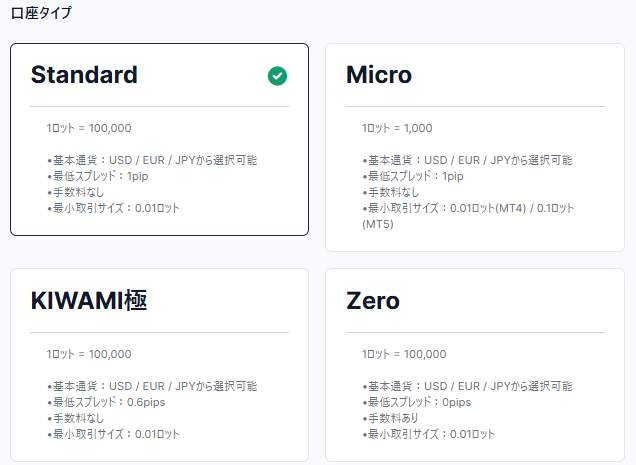Image resolution: width=636 pixels, height=465 pixels.
Task: Click KIWAMI極 手数料なし line
Action: click(75, 418)
